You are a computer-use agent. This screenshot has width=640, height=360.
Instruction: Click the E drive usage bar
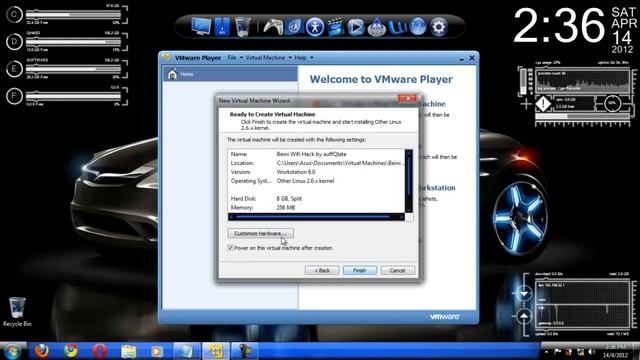click(x=73, y=69)
